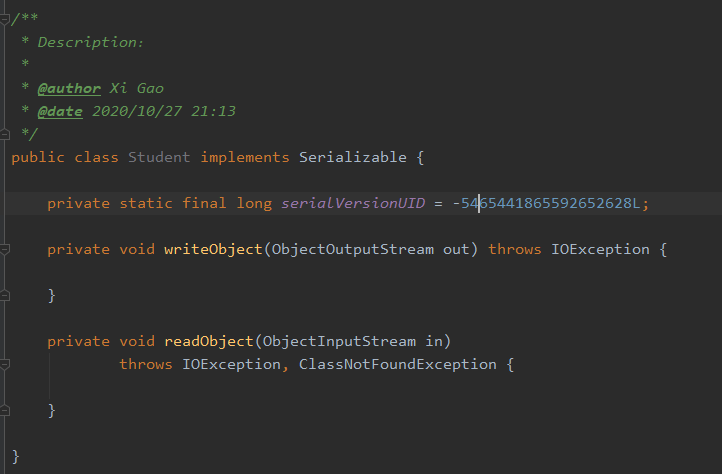This screenshot has width=722, height=474.
Task: Collapse the Javadoc comment fold marker
Action: coord(5,19)
